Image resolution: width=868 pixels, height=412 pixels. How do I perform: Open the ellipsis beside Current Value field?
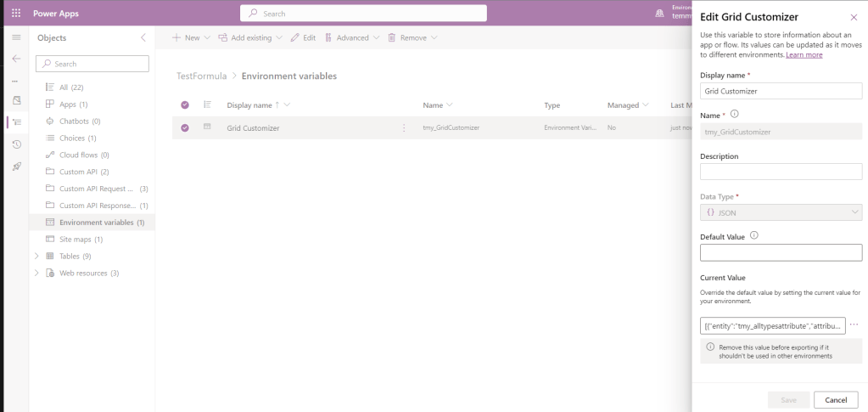[854, 325]
